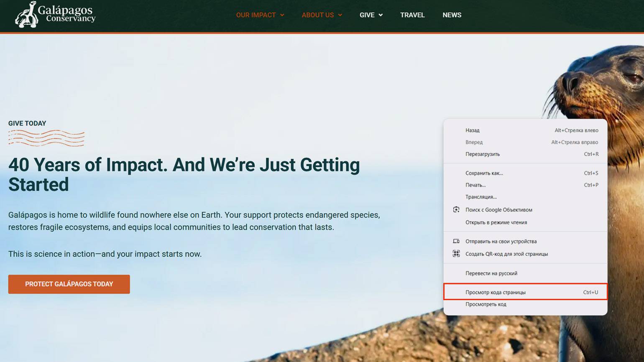Choose Перевести на русский menu item

(x=491, y=273)
